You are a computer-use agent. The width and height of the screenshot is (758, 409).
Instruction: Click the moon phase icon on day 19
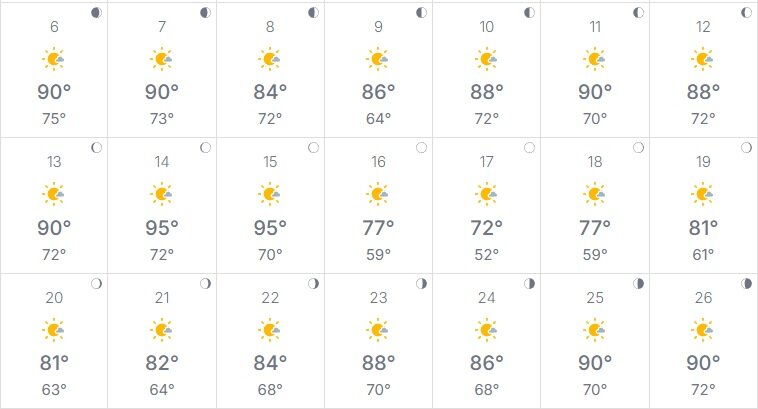tap(746, 148)
